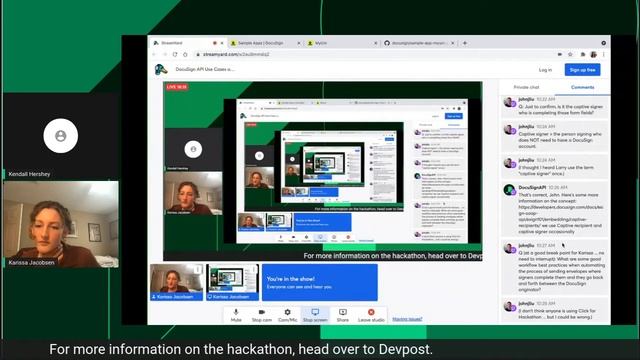This screenshot has height=360, width=640.
Task: Open Cam/Mic settings gear
Action: pyautogui.click(x=287, y=312)
